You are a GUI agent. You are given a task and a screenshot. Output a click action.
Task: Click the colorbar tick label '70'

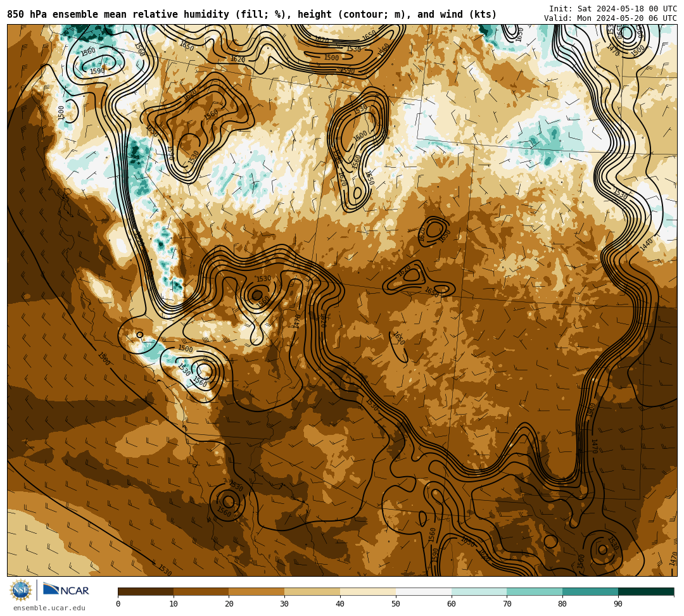pos(507,604)
